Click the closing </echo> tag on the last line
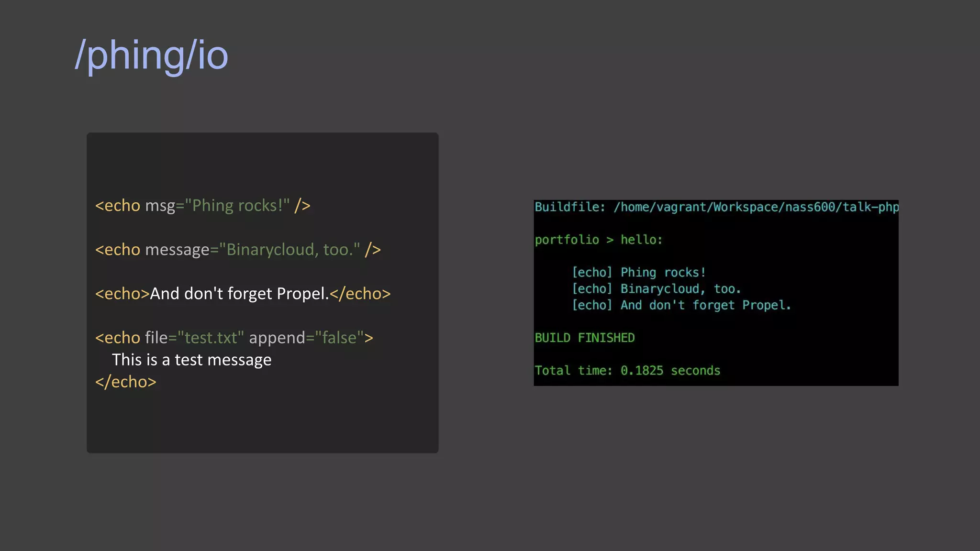Viewport: 980px width, 551px height. (x=125, y=382)
